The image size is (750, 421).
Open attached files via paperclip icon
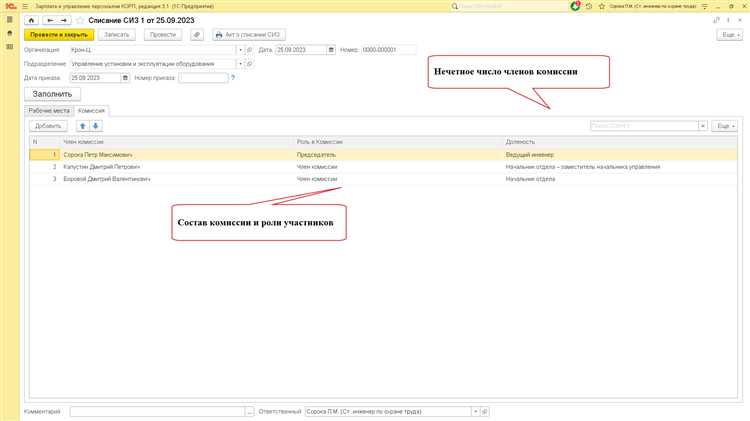point(197,34)
